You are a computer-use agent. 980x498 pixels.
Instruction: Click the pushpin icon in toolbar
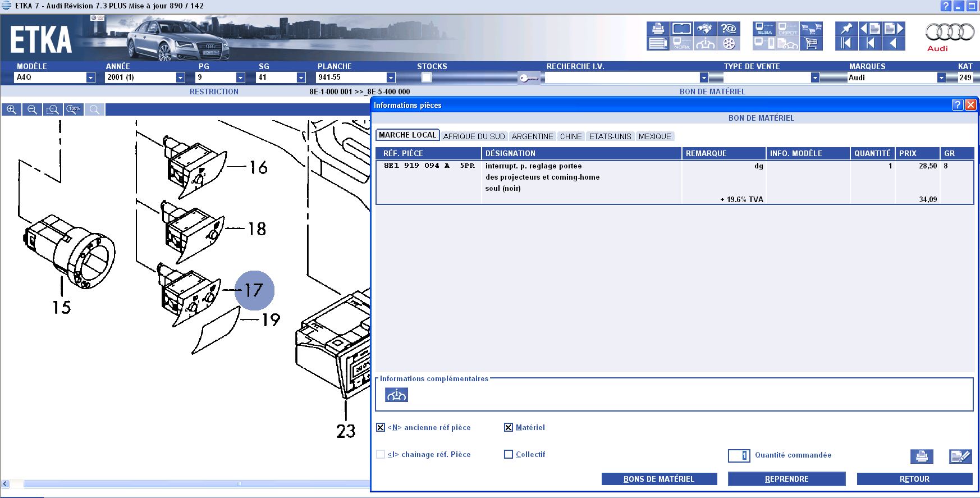(846, 29)
